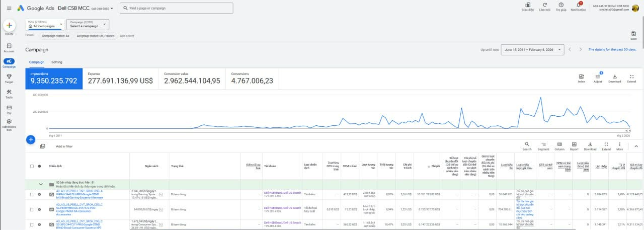The height and width of the screenshot is (230, 644).
Task: Check the XPS campaign row checkbox
Action: click(x=32, y=224)
